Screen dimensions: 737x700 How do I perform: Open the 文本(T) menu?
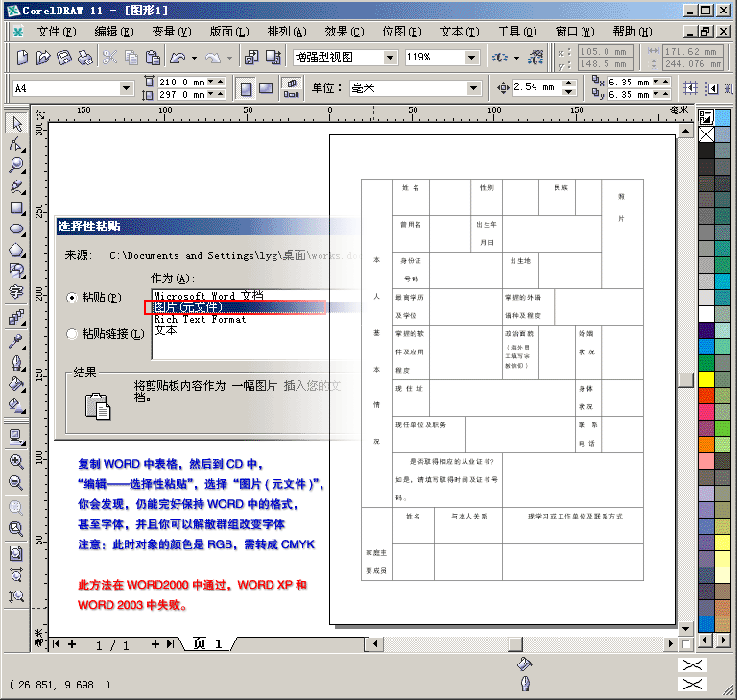460,32
